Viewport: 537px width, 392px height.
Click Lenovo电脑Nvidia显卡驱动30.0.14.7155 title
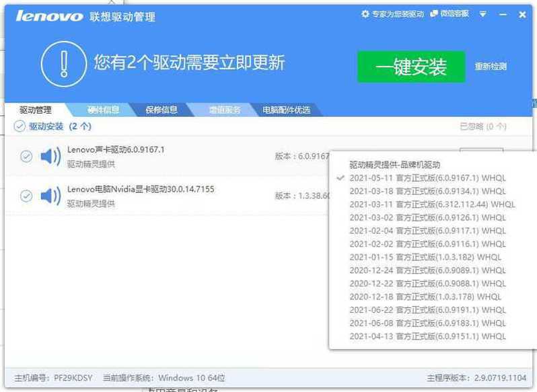pos(141,189)
